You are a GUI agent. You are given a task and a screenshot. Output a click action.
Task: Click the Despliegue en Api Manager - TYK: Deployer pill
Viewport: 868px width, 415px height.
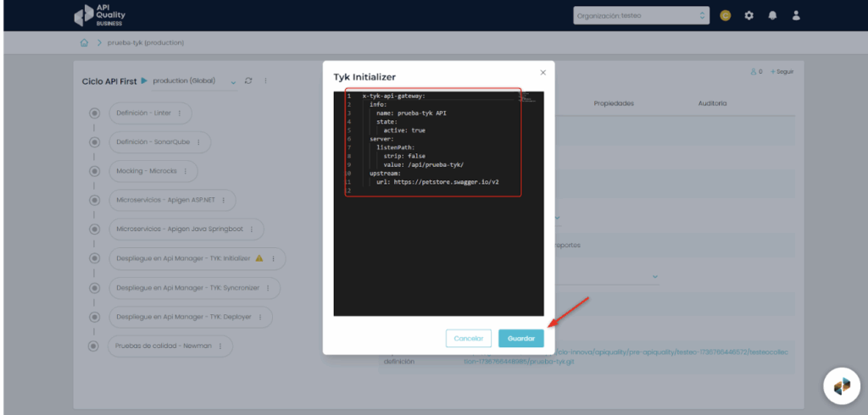point(191,317)
